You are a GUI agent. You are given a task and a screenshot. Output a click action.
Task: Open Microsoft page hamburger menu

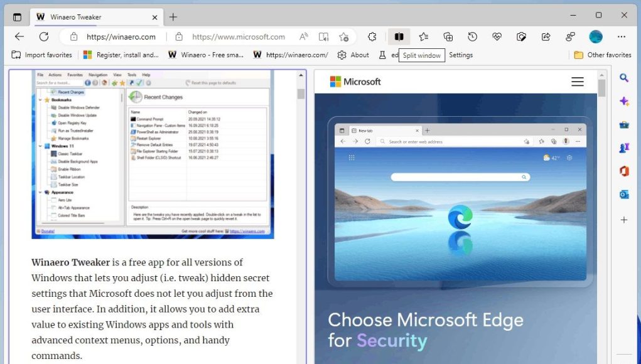(577, 82)
